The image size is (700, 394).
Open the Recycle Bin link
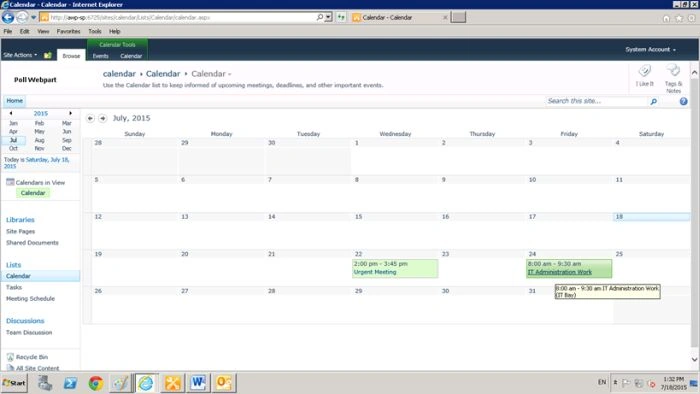click(32, 357)
